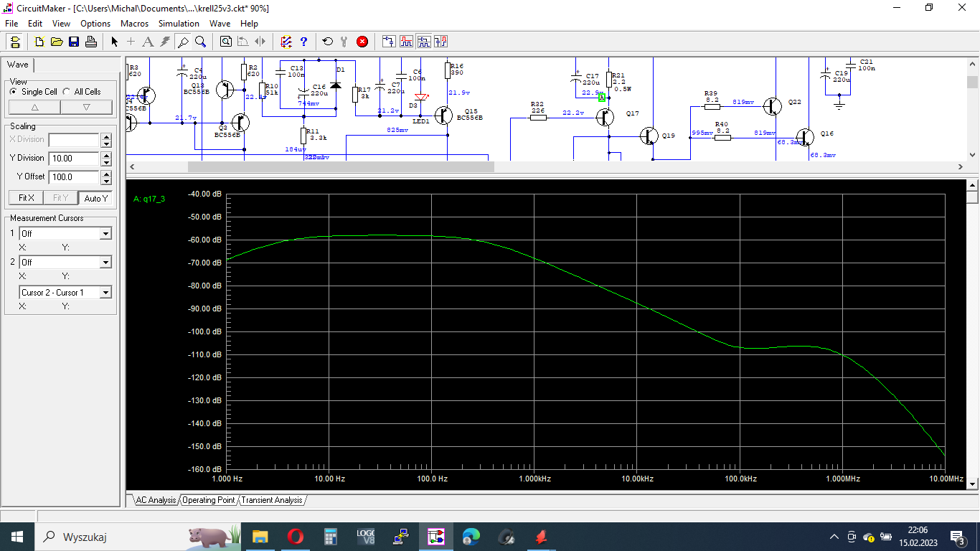The image size is (980, 551).
Task: Open the File menu
Action: tap(11, 24)
